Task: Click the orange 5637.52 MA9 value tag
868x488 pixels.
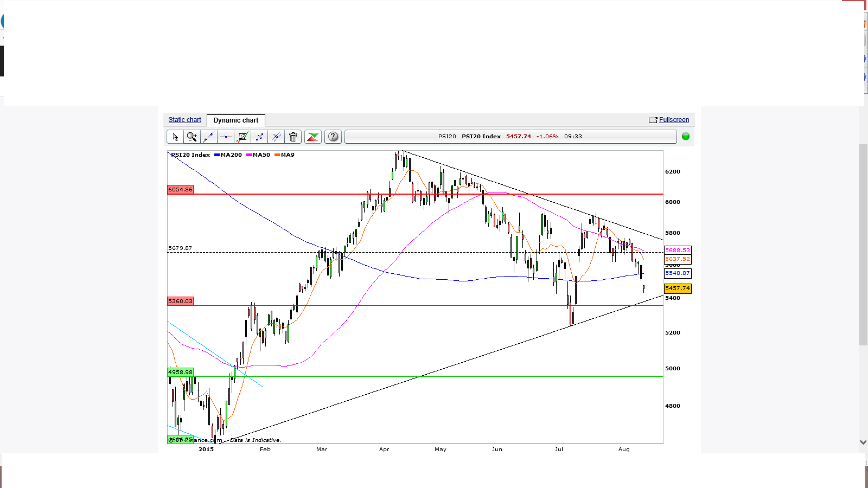Action: click(678, 259)
